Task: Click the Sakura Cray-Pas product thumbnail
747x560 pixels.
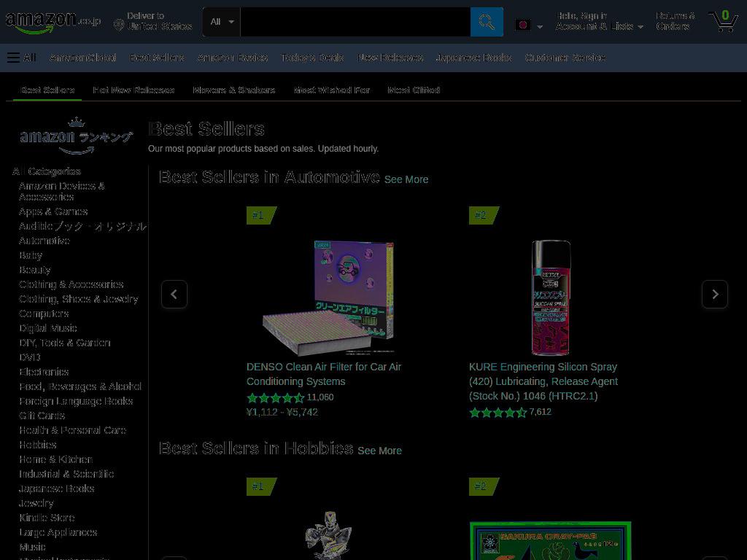Action: [551, 540]
